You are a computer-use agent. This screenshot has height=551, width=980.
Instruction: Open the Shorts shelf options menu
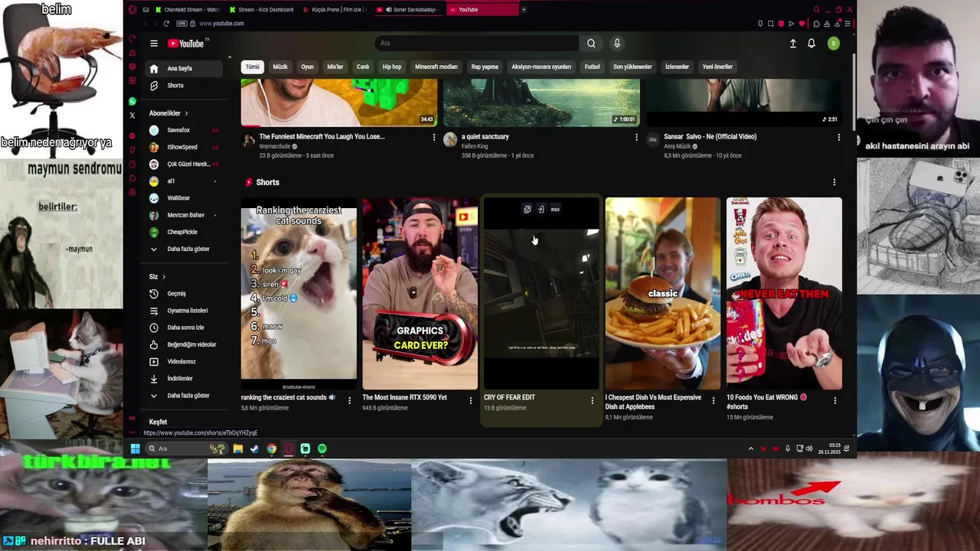pyautogui.click(x=835, y=182)
